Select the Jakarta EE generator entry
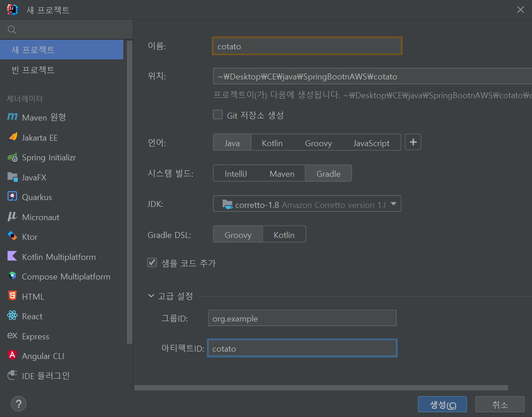The height and width of the screenshot is (417, 532). 62,137
